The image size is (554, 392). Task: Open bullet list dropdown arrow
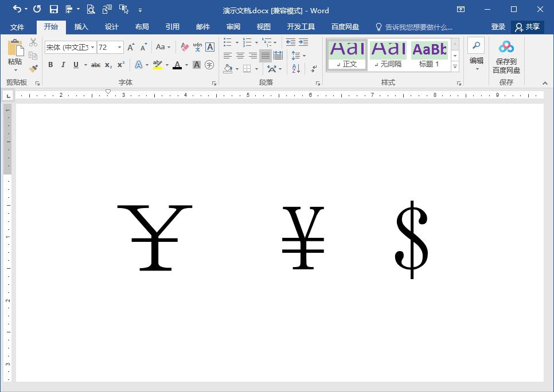237,43
